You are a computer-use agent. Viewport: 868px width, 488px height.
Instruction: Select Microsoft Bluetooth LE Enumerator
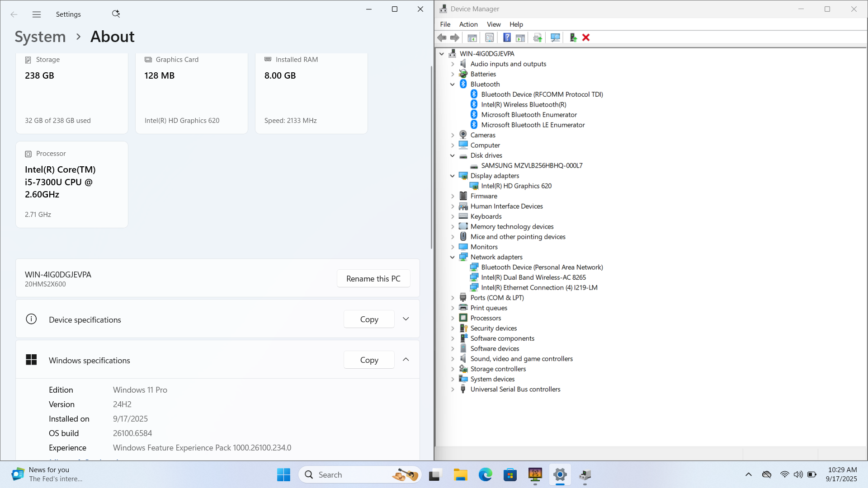point(533,125)
